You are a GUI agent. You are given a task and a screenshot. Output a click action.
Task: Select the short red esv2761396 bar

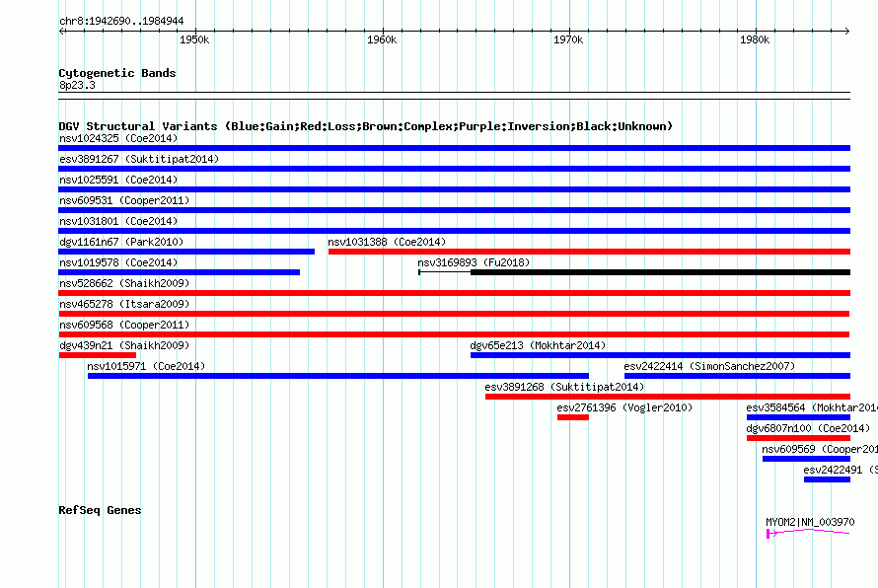pyautogui.click(x=573, y=417)
